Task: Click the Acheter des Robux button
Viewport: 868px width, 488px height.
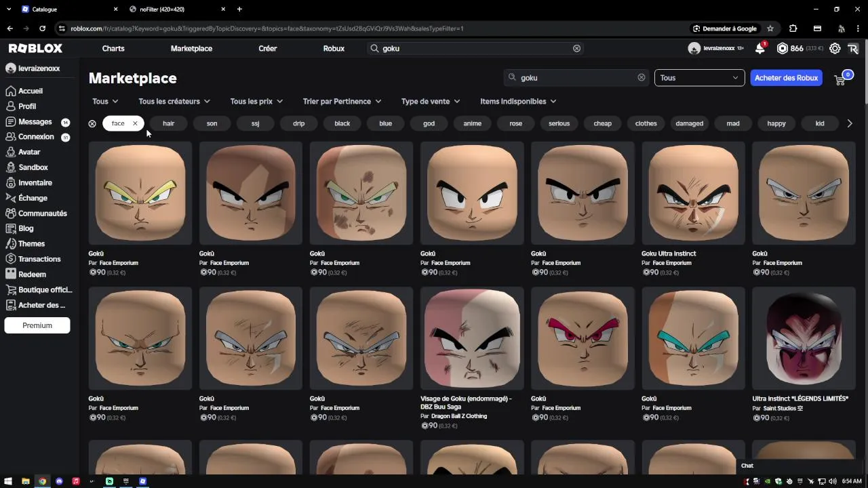Action: coord(786,78)
